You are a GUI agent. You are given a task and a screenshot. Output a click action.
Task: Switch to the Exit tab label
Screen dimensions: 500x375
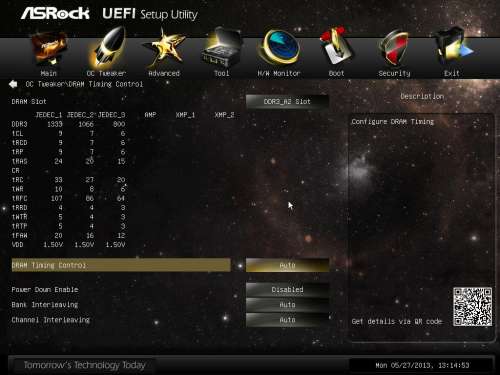(452, 73)
